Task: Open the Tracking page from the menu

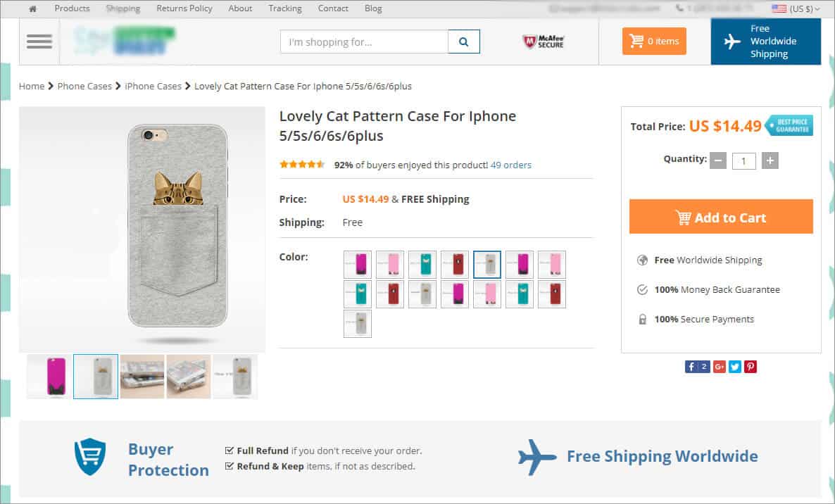Action: tap(284, 8)
